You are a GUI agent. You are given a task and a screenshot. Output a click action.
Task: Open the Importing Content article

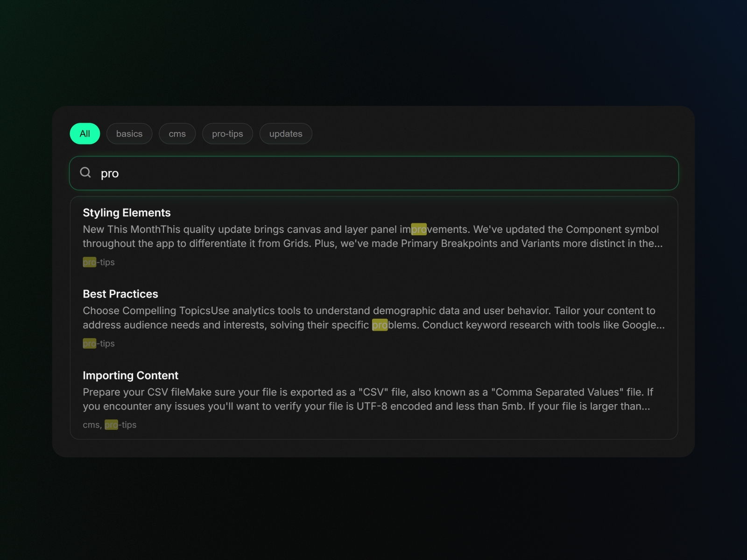(130, 375)
